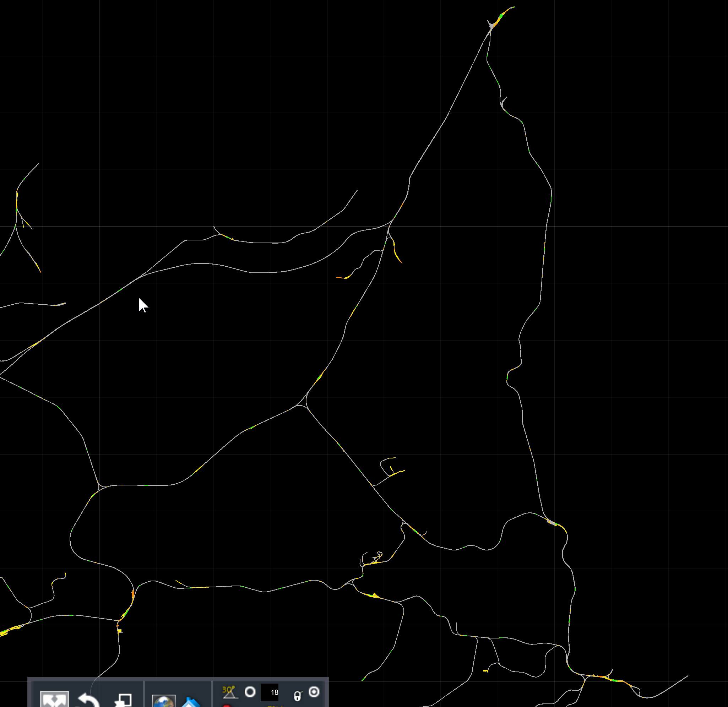The height and width of the screenshot is (707, 728).
Task: Click the blue home icon
Action: coord(191,703)
